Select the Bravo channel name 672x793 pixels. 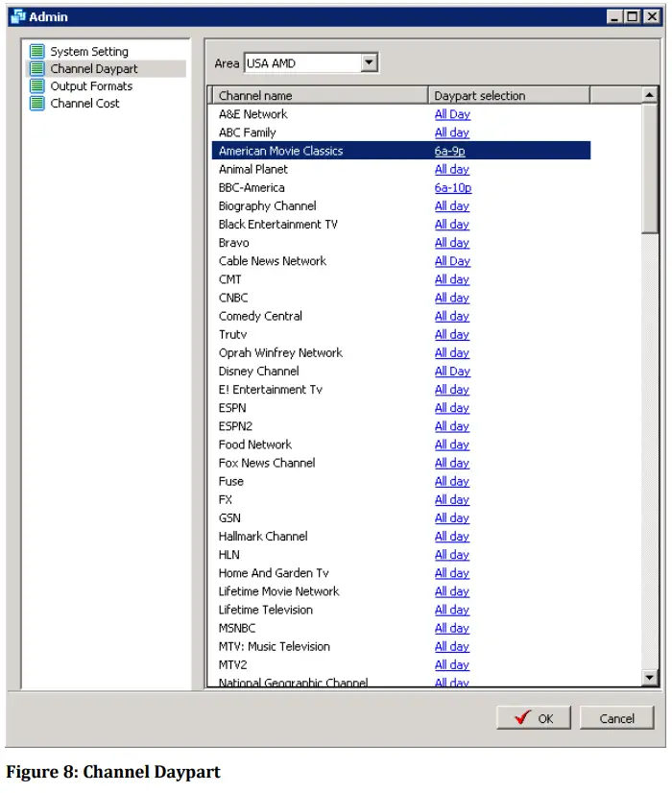tap(233, 243)
